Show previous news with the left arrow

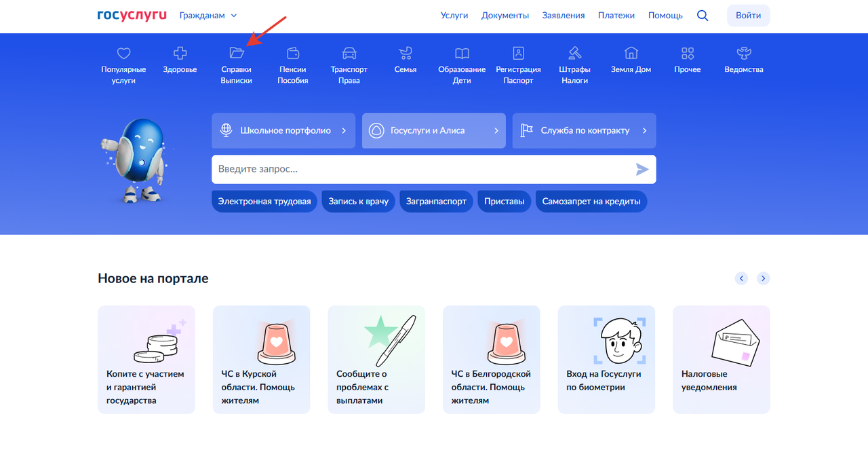[741, 278]
